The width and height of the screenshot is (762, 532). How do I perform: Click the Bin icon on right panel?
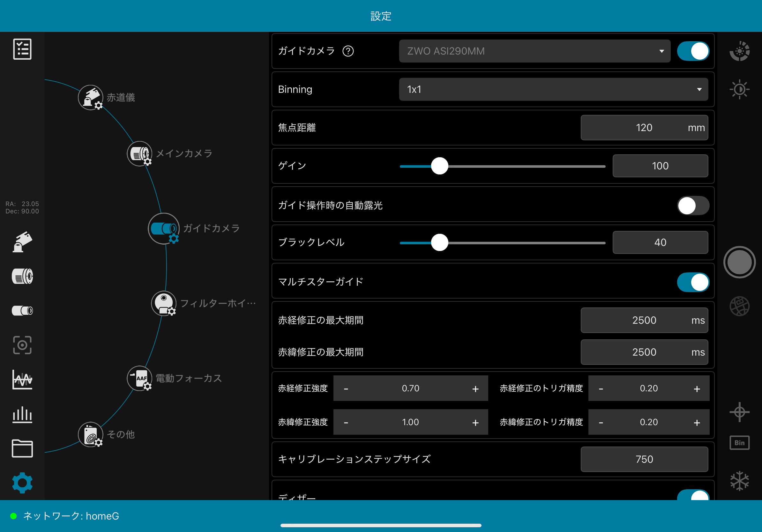(x=739, y=443)
